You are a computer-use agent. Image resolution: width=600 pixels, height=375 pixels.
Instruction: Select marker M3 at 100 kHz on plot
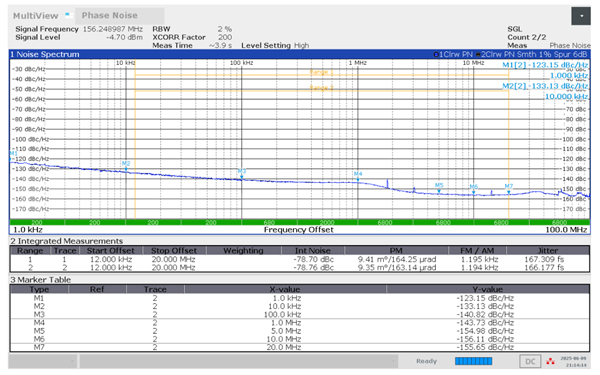[x=241, y=173]
